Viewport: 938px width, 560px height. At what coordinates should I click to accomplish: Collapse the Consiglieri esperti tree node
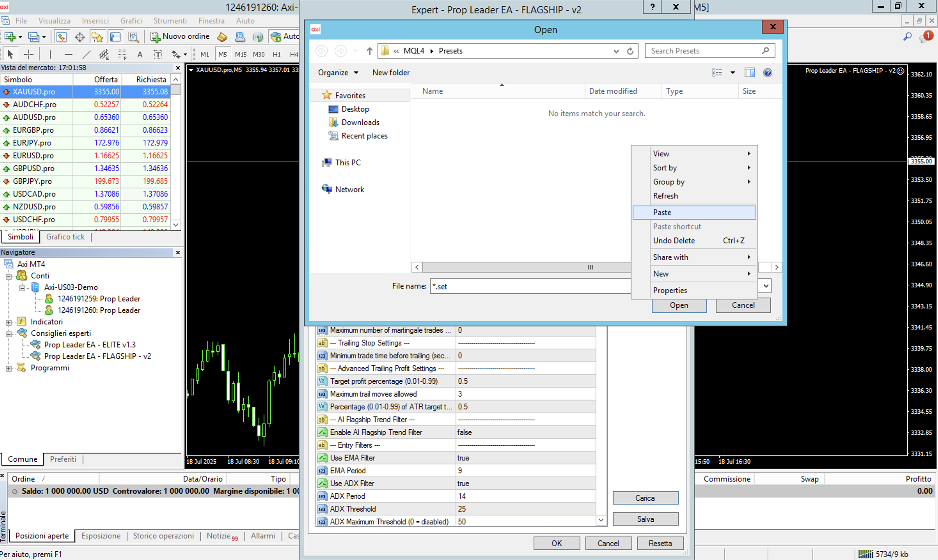(x=9, y=334)
